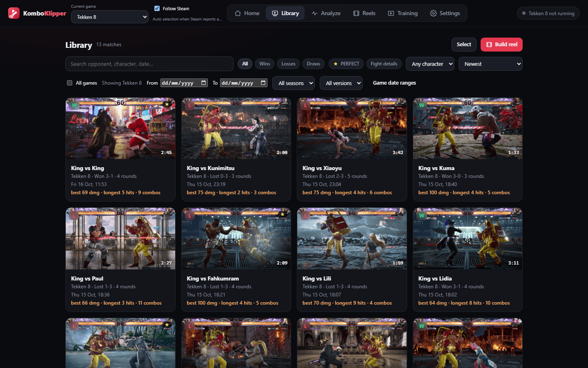Screen dimensions: 588x368
Task: Click the From date input field
Action: click(184, 83)
